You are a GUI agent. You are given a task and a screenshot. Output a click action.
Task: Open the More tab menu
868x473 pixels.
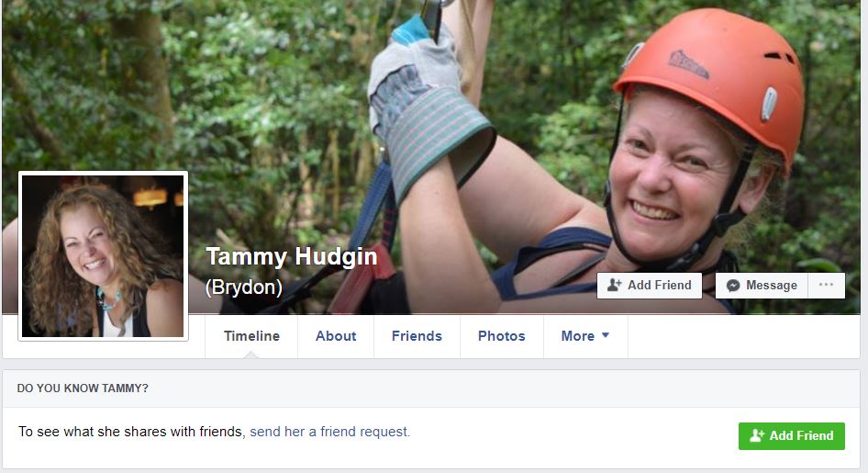click(x=585, y=336)
